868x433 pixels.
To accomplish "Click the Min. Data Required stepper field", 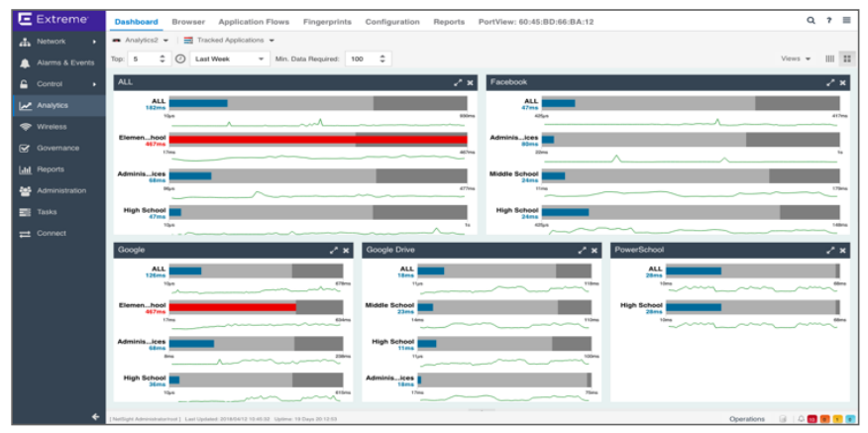I will coord(368,58).
